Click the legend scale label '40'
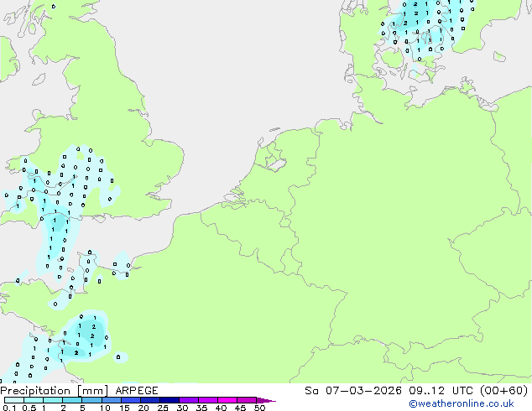532x411 pixels. point(221,408)
